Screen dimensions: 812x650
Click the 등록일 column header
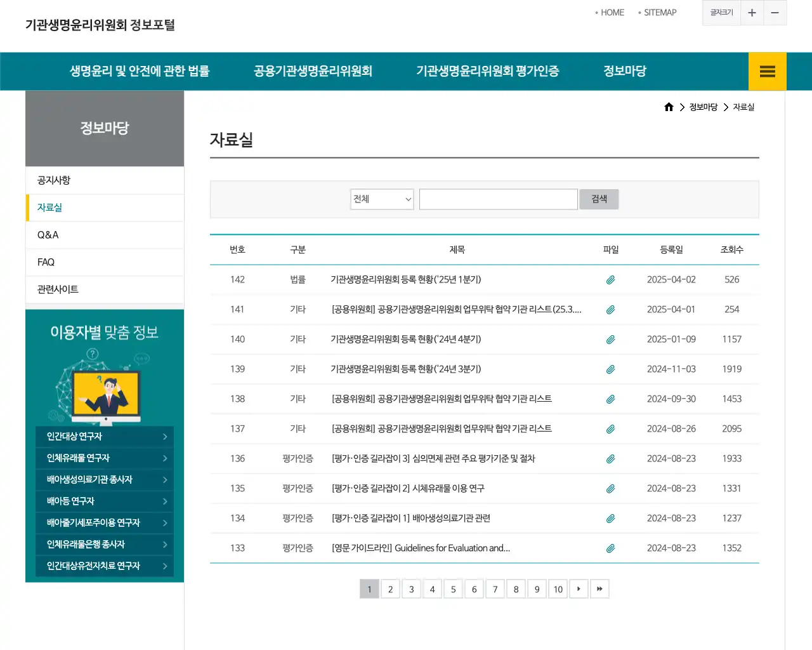[671, 250]
